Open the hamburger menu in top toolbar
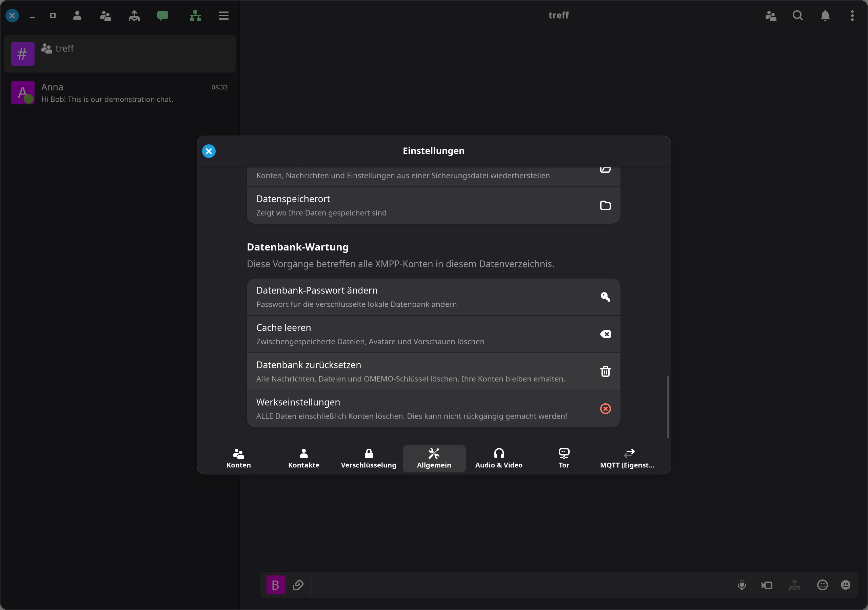Viewport: 868px width, 610px height. click(224, 16)
